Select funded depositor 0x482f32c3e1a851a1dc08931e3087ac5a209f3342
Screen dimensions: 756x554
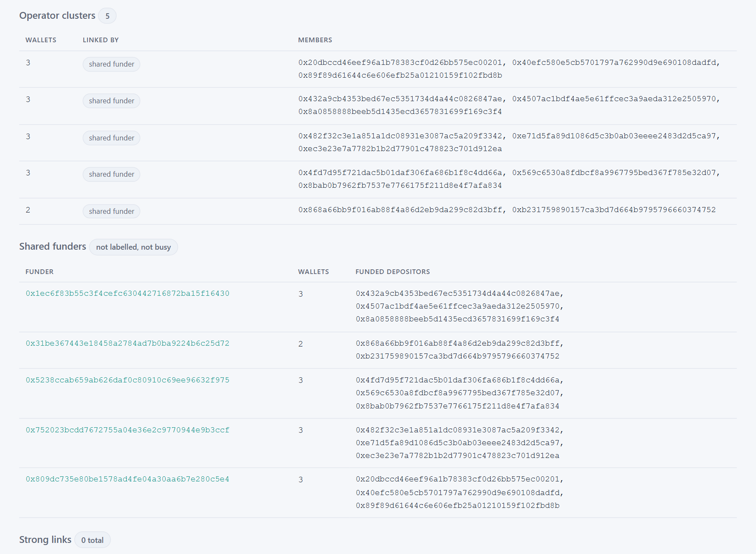457,430
